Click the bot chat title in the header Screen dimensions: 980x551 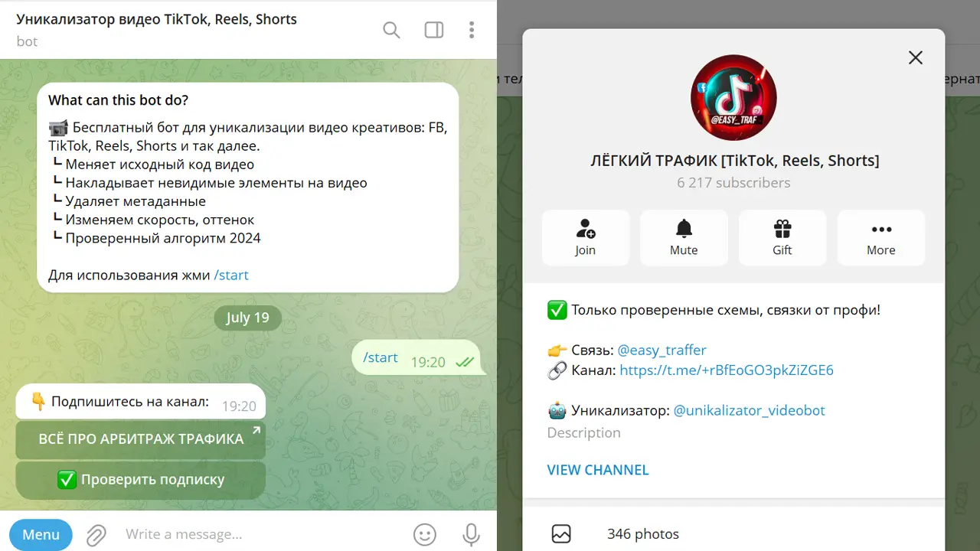pos(157,19)
